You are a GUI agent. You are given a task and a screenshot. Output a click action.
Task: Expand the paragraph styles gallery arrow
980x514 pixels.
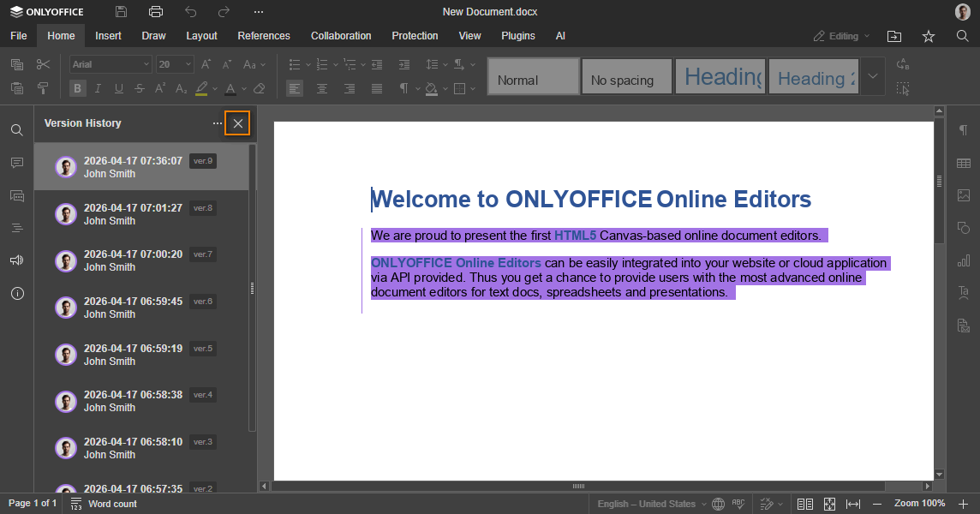[872, 76]
